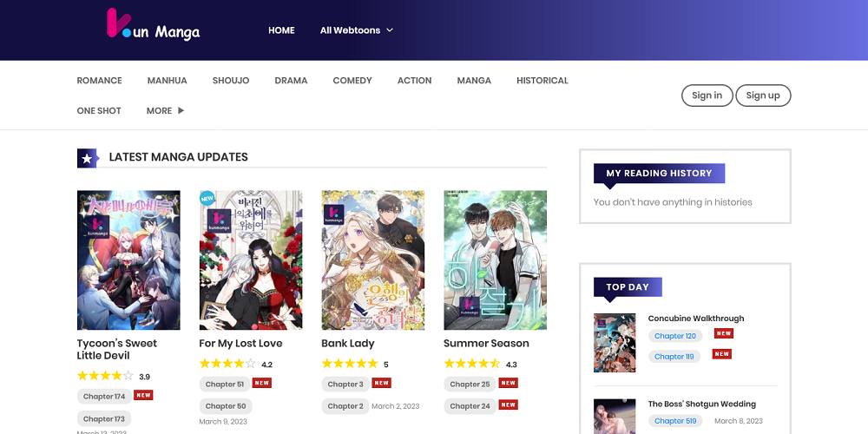Read Chapter 120 of Concubine Walkthrough
The image size is (868, 434).
(x=675, y=336)
